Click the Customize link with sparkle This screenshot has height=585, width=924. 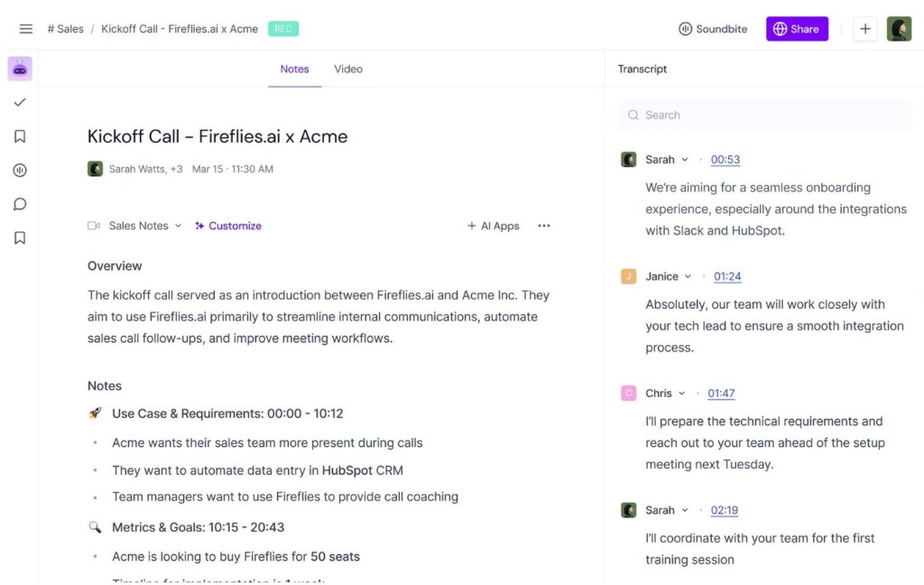click(x=228, y=226)
